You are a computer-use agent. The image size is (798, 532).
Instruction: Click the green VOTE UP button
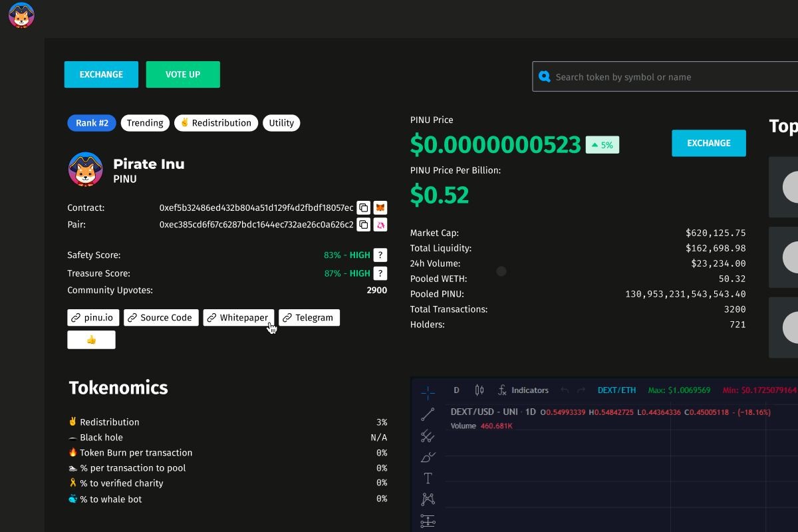pyautogui.click(x=183, y=74)
